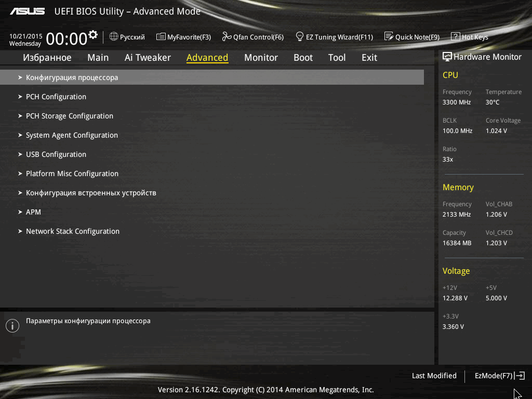Click the globe language icon

114,36
